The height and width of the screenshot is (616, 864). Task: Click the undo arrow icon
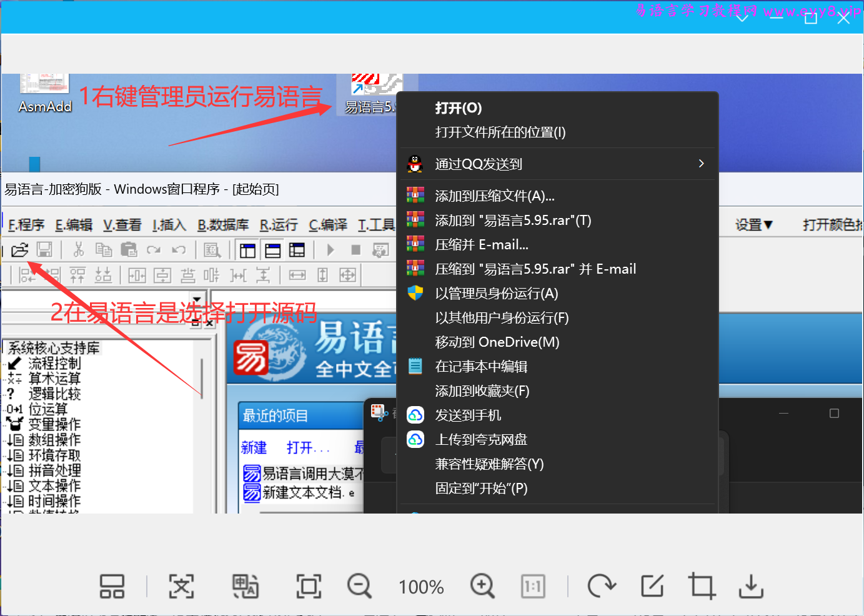click(x=179, y=250)
